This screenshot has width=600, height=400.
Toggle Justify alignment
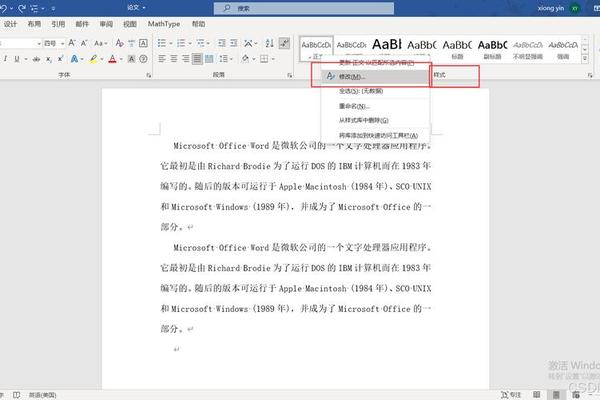click(197, 59)
